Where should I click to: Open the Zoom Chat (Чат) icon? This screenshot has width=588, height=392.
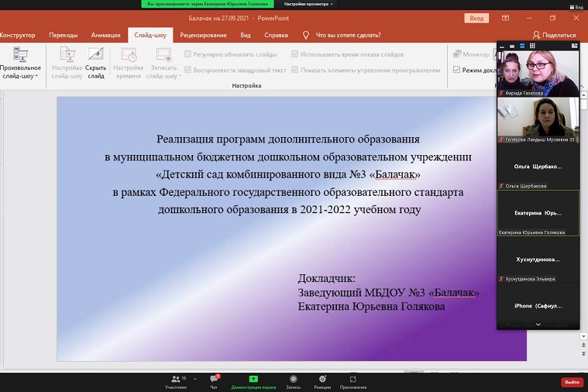click(214, 379)
